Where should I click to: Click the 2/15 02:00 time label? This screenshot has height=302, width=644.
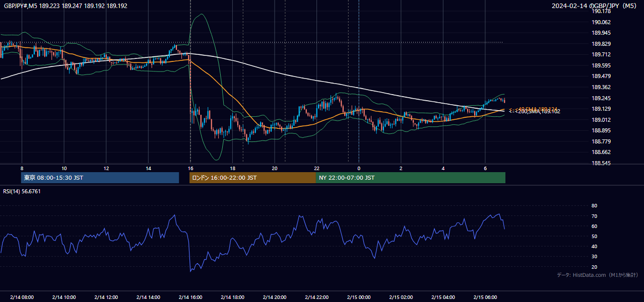[x=401, y=297]
